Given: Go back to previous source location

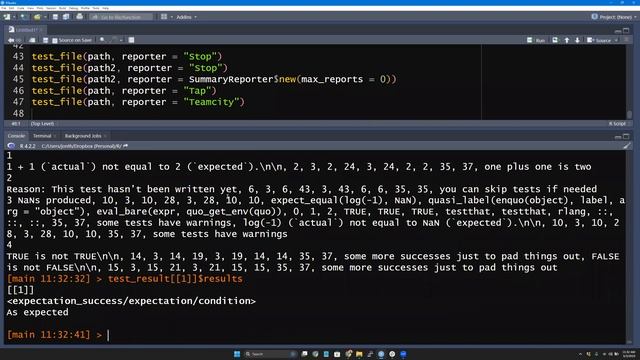Looking at the screenshot, I should 11,40.
